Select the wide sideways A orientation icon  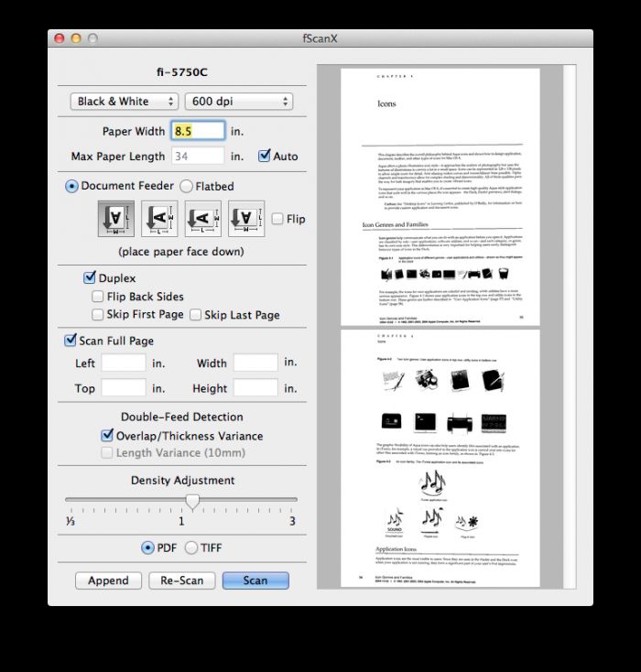pyautogui.click(x=202, y=219)
